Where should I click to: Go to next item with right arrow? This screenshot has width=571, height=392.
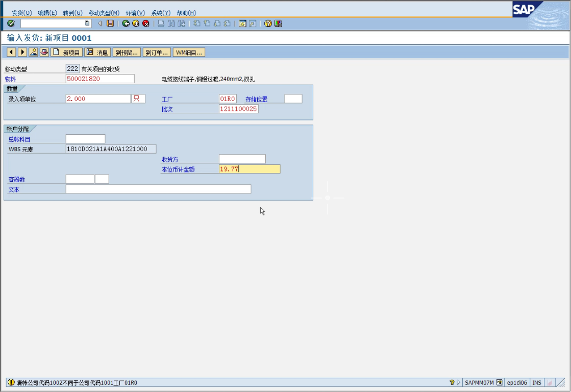tap(22, 52)
